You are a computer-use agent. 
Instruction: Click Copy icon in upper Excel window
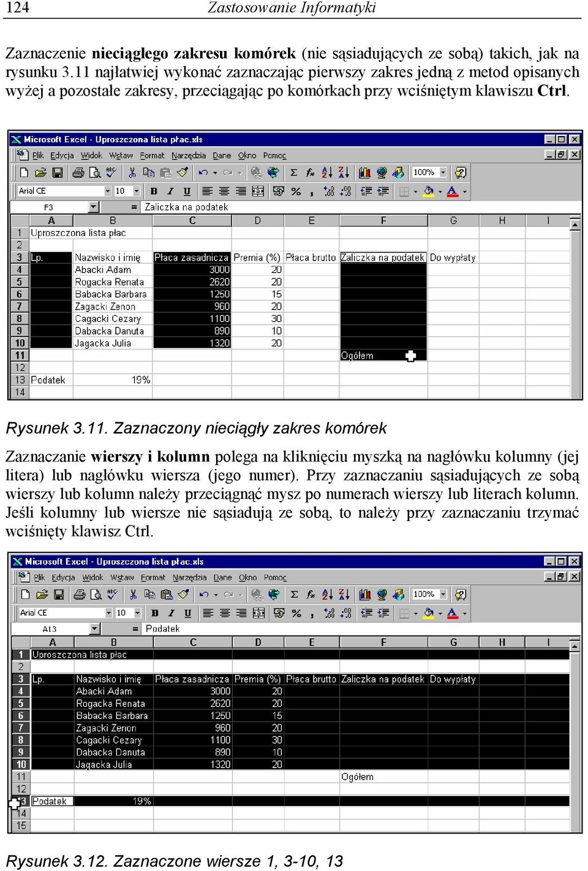pos(148,173)
